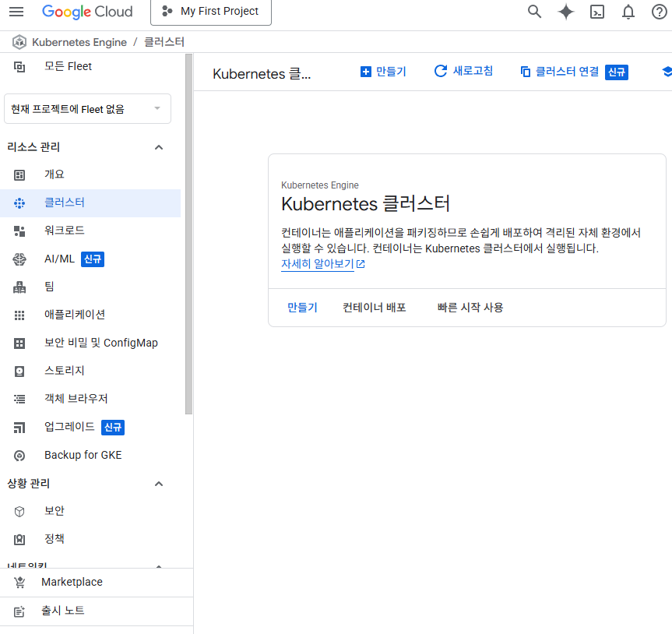Select 보안 비밀 및 ConfigMap in sidebar
Viewport: 672px width, 634px height.
pyautogui.click(x=90, y=343)
